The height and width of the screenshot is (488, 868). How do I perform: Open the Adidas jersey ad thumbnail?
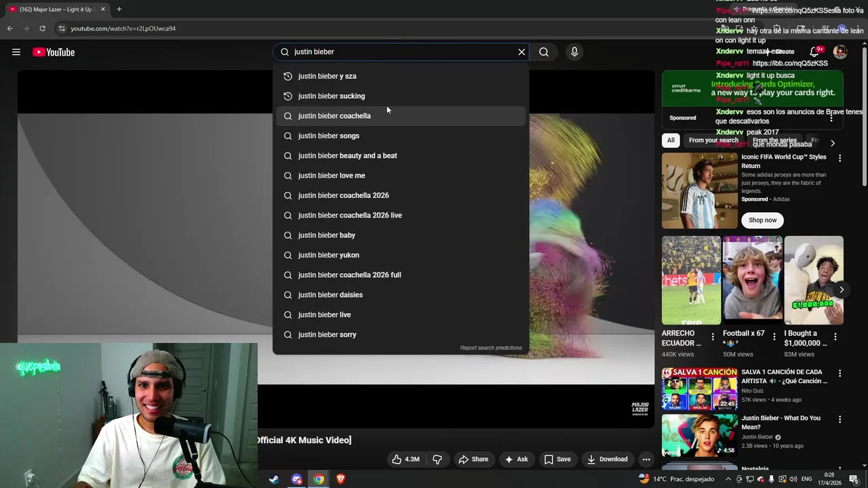(x=699, y=190)
